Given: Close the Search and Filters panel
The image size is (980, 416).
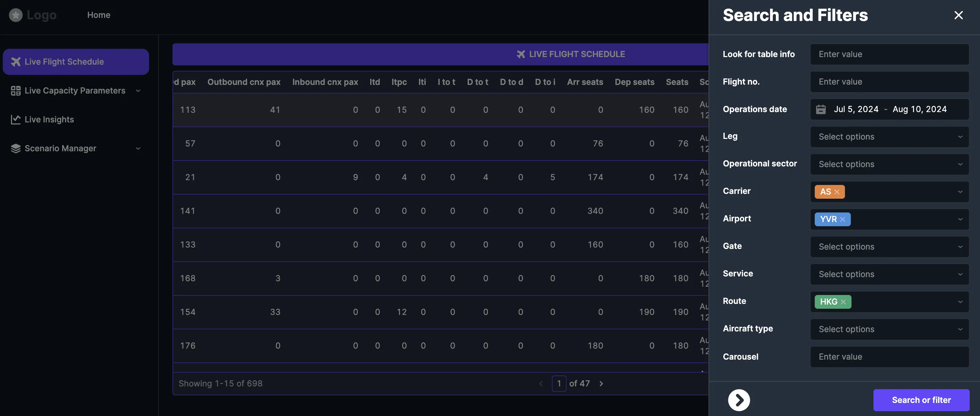Looking at the screenshot, I should pyautogui.click(x=958, y=15).
